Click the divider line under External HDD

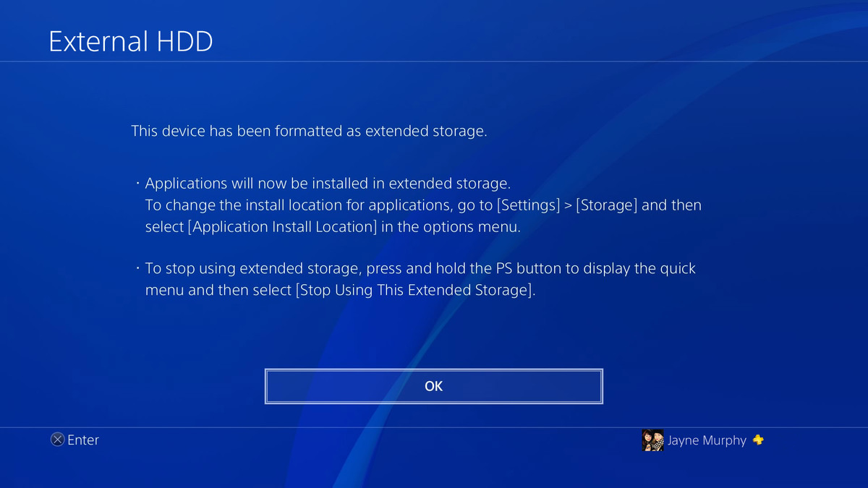click(434, 61)
